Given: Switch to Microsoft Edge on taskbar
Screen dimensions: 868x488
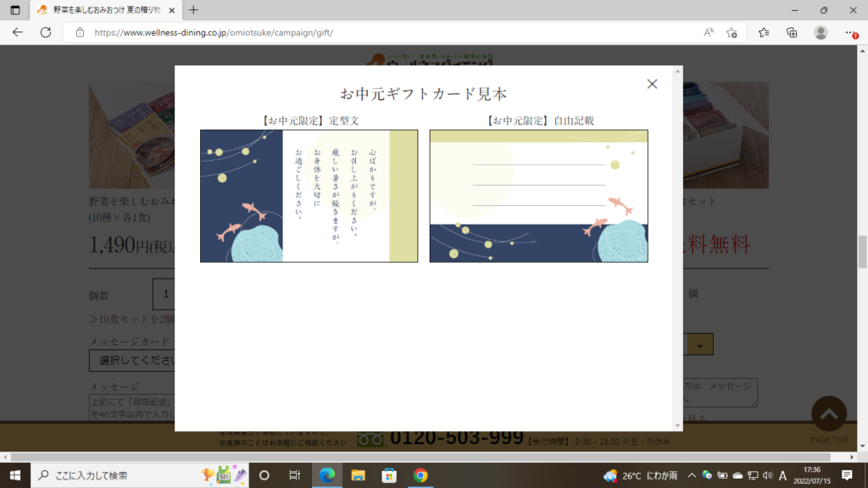Looking at the screenshot, I should coord(326,475).
